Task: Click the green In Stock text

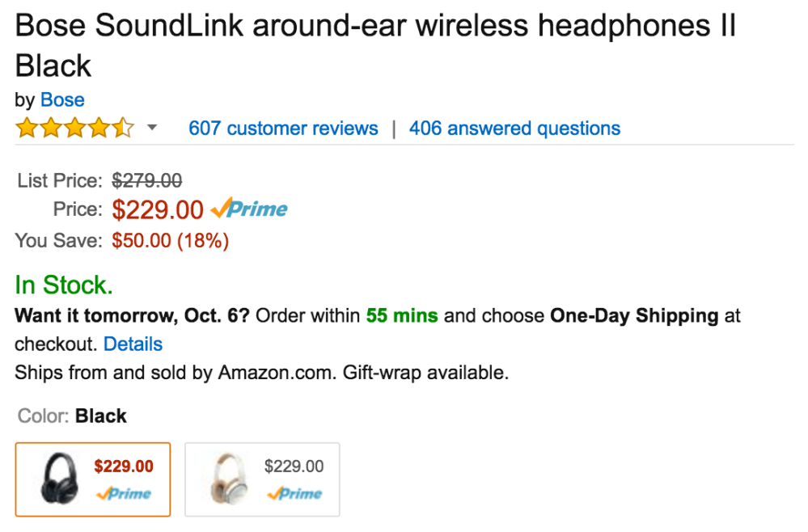Action: (64, 285)
